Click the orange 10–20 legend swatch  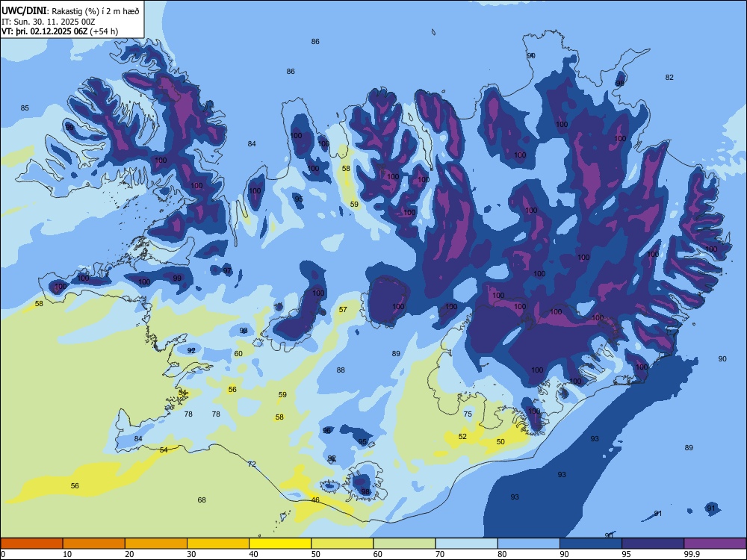[94, 544]
